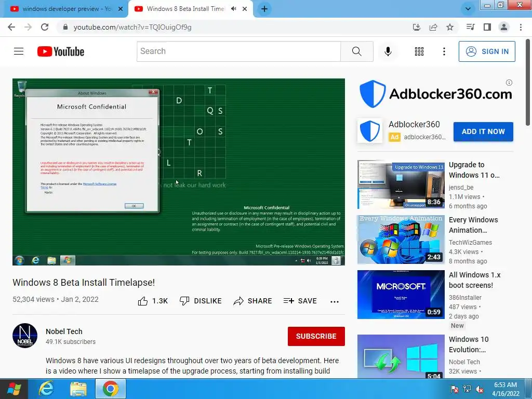Bookmark this page with the star
This screenshot has width=532, height=399.
click(x=450, y=27)
